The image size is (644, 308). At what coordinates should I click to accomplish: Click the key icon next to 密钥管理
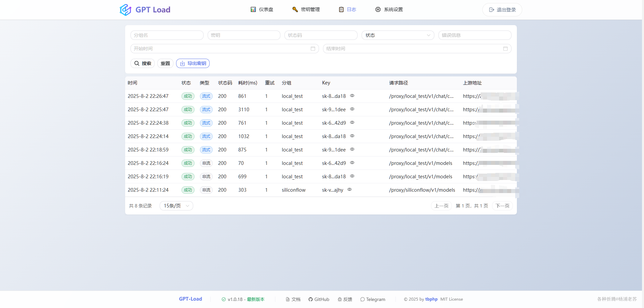tap(295, 9)
